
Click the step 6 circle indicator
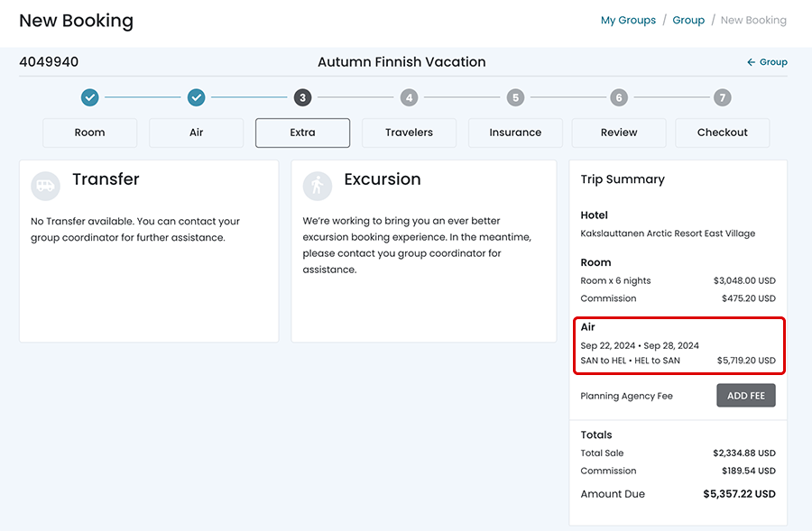coord(618,97)
